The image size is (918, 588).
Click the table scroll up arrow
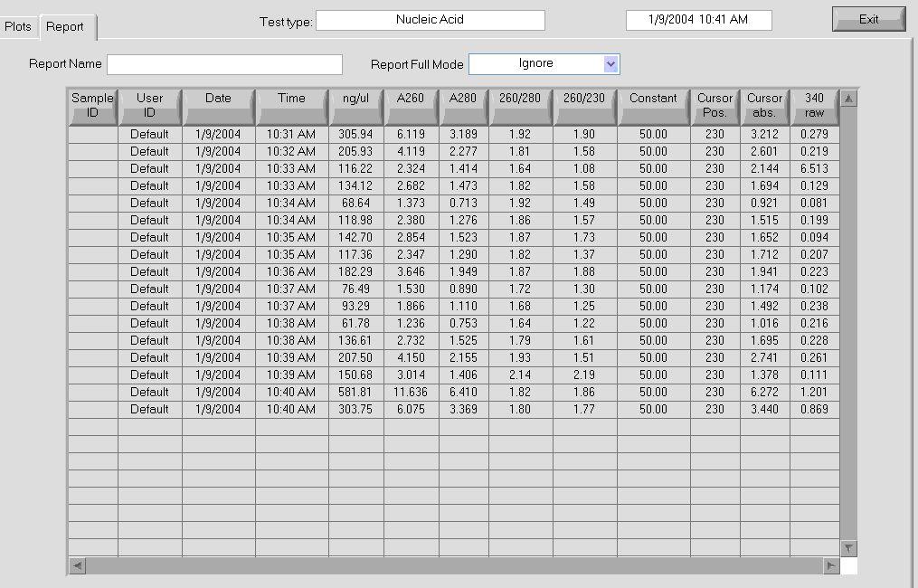click(849, 98)
